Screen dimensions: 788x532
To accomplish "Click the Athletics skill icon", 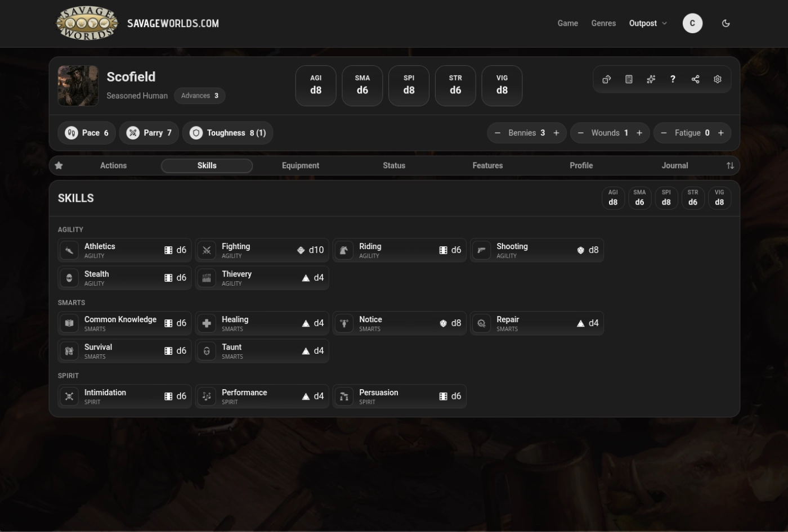I will click(69, 250).
